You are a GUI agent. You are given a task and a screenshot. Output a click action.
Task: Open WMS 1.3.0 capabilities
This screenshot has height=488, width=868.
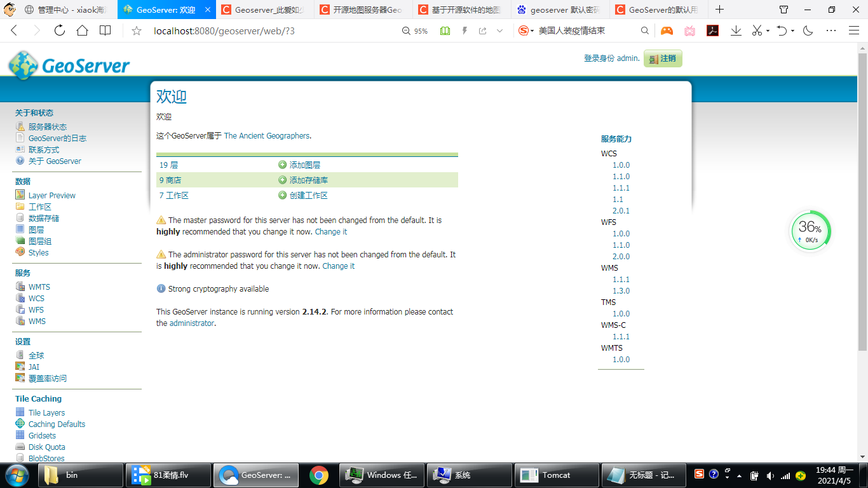point(621,291)
